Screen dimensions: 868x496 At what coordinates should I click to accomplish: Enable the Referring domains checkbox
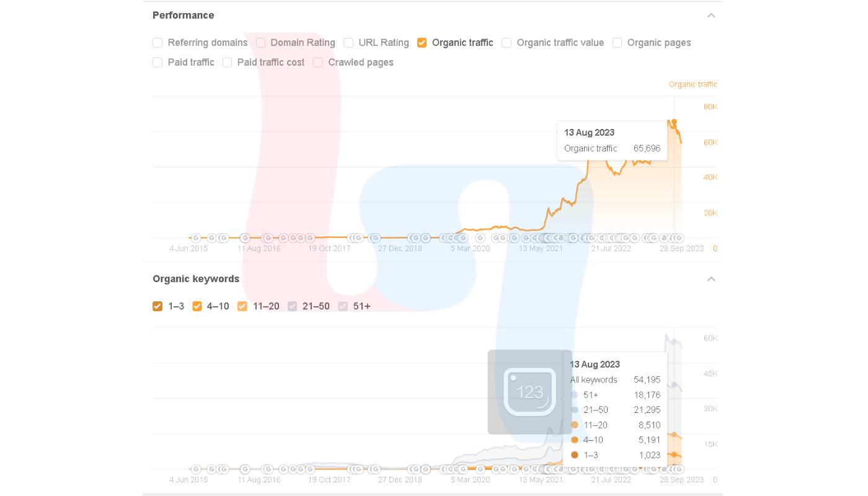[157, 43]
